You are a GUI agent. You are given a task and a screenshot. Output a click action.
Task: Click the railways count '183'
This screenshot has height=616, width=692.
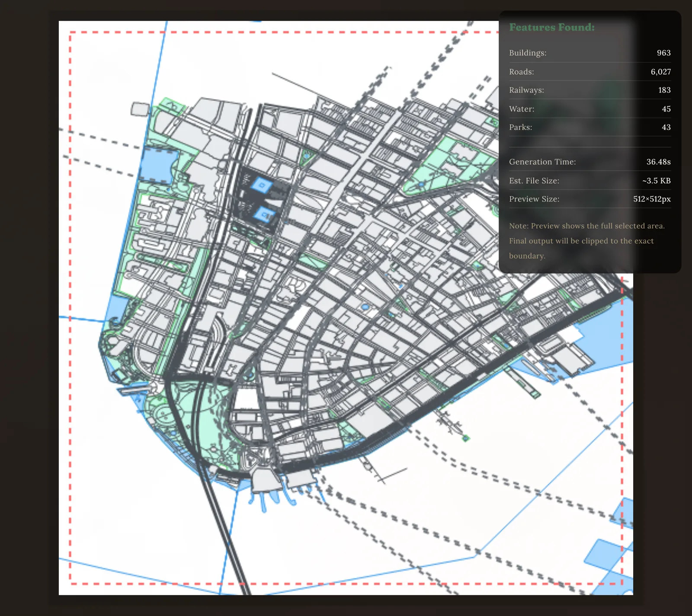click(664, 90)
